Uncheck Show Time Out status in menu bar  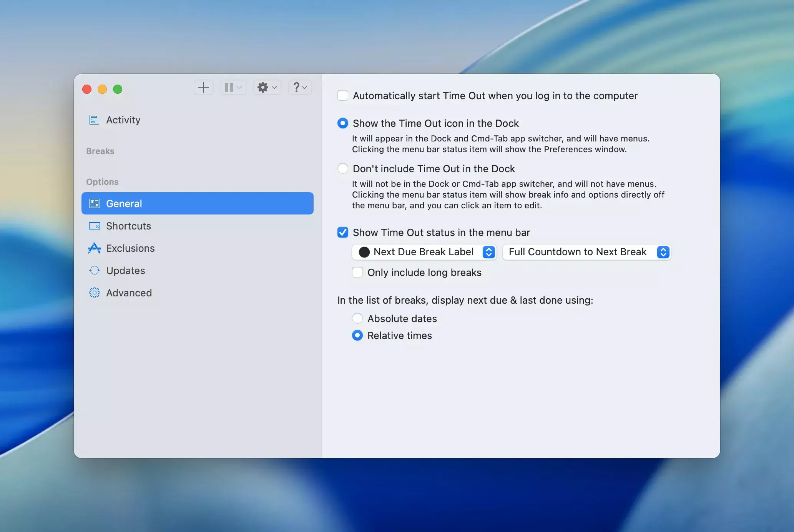(343, 233)
